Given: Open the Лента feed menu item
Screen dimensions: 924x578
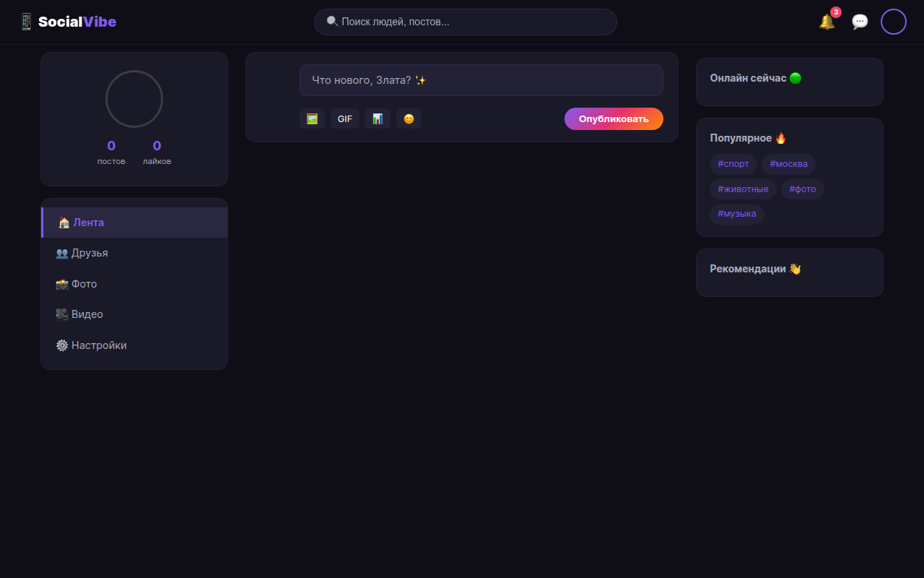Looking at the screenshot, I should pos(134,223).
